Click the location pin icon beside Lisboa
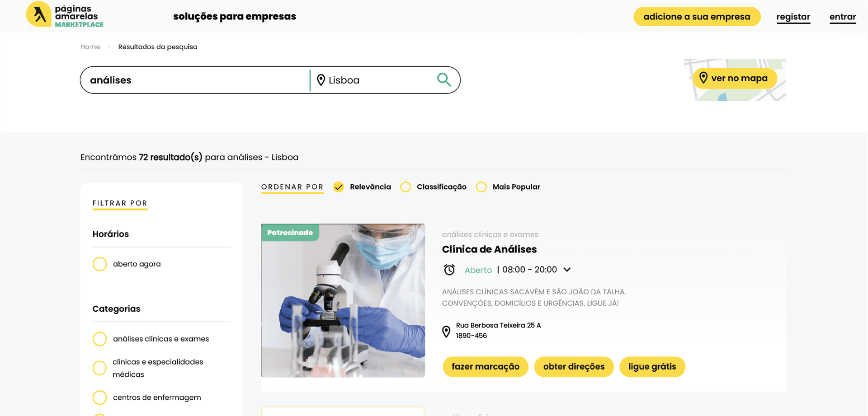The height and width of the screenshot is (416, 868). 321,80
